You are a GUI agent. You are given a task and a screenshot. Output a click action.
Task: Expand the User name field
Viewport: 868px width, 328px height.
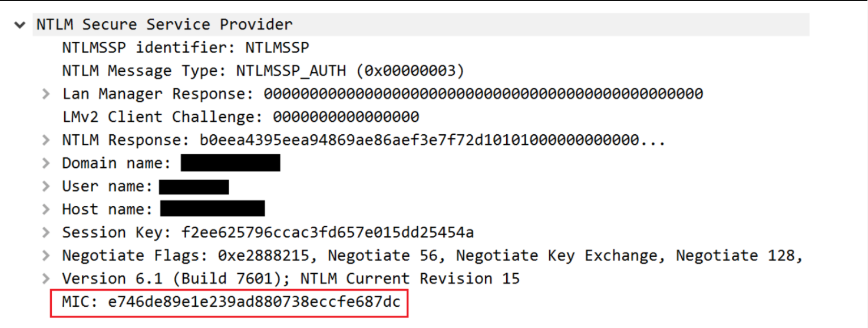pyautogui.click(x=47, y=187)
